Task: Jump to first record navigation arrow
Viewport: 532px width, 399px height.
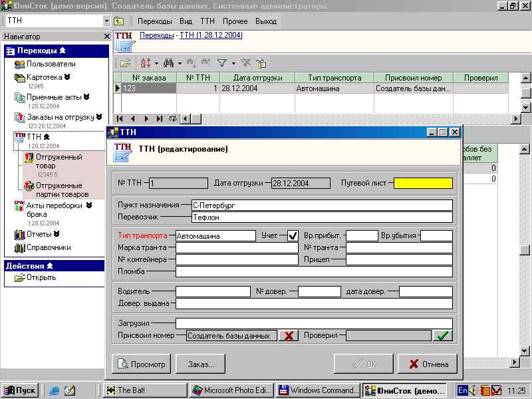Action: click(x=120, y=118)
